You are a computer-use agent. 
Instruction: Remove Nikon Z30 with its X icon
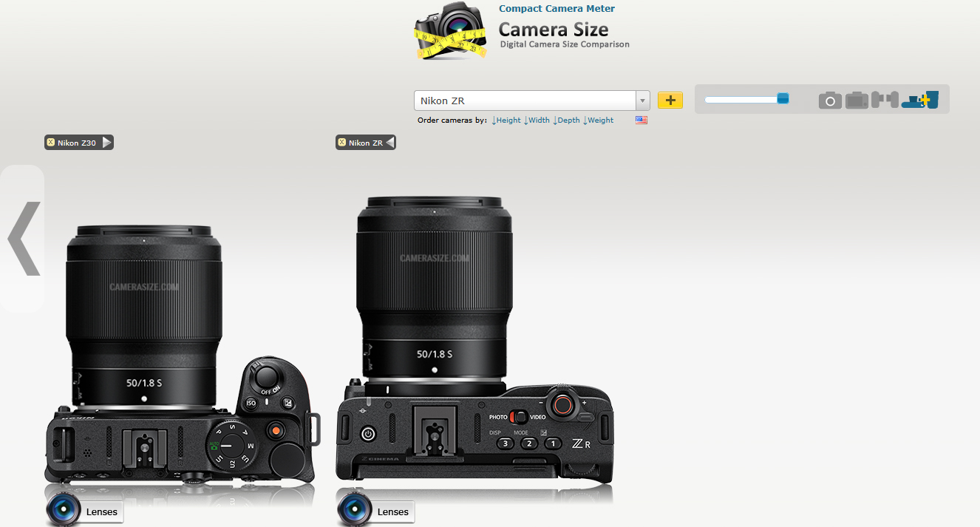pyautogui.click(x=51, y=143)
